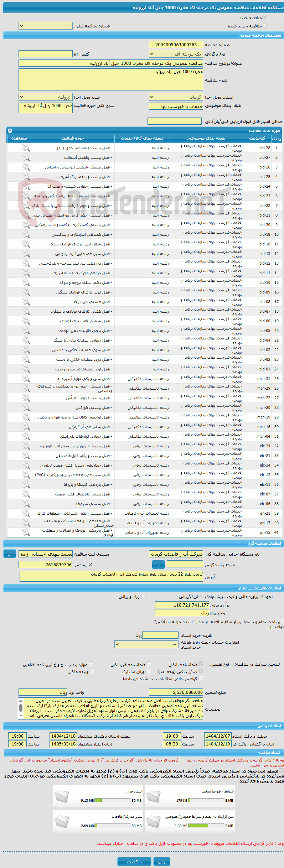Toggle the اوراق مشارکت checkbox
Viewport: 284px width, 868px height.
coord(149,671)
